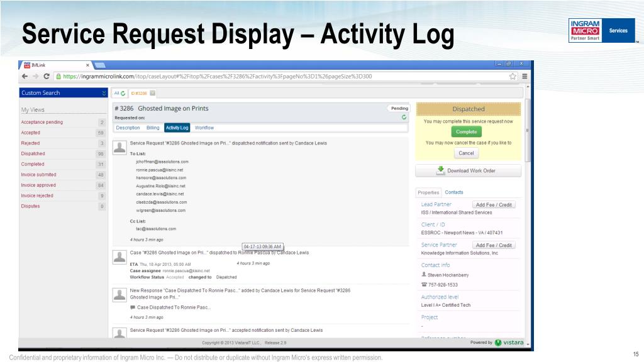This screenshot has width=644, height=362.
Task: Click the Download Work Order arrow icon
Action: pos(440,170)
